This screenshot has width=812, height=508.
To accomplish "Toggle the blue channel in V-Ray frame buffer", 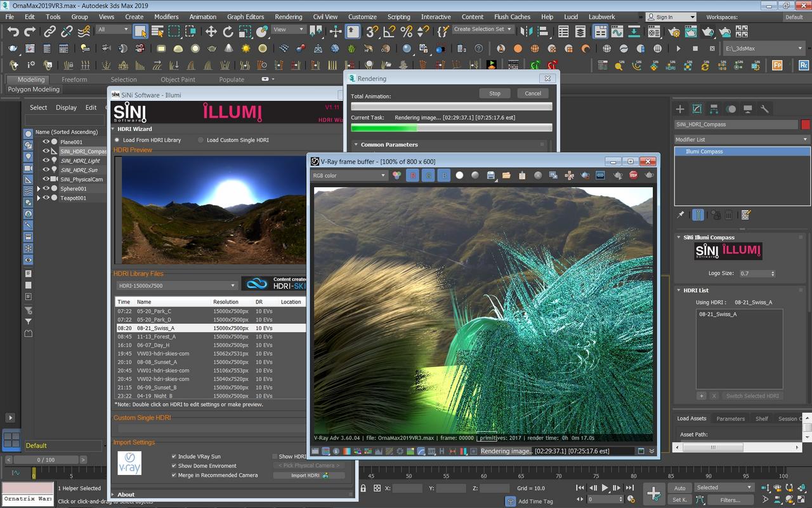I will (x=444, y=175).
